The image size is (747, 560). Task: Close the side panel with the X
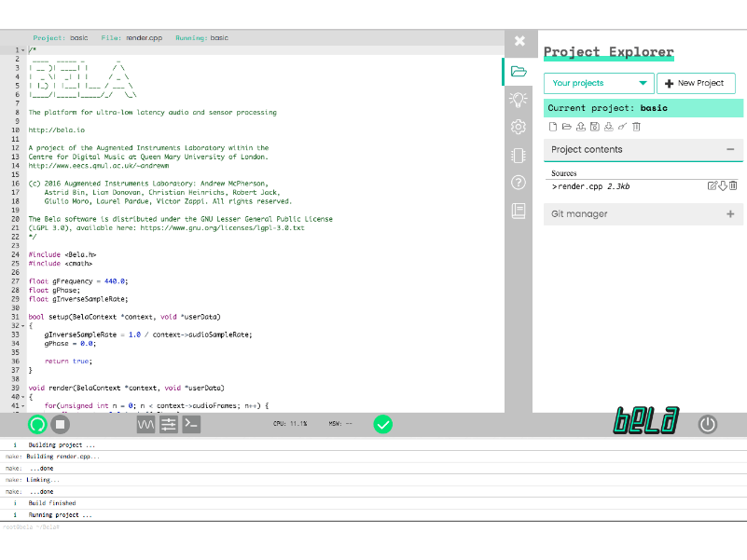(x=519, y=41)
